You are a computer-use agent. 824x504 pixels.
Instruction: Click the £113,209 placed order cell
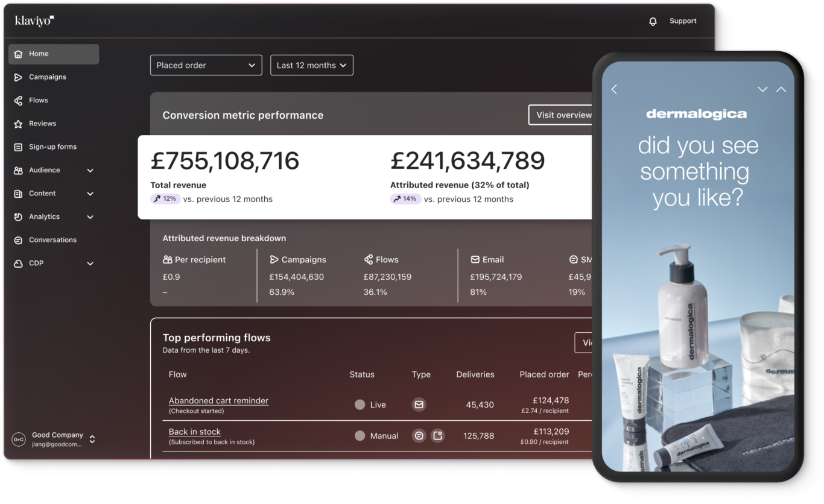(551, 432)
